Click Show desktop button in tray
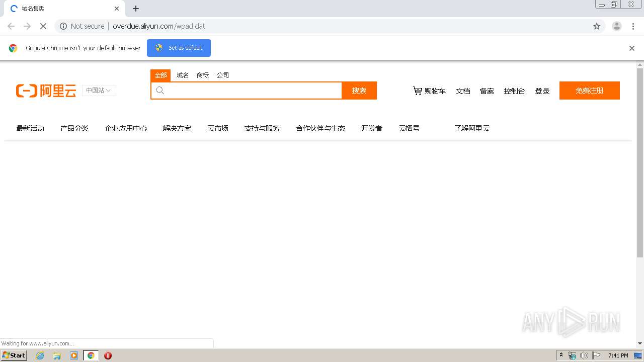644x362 pixels. tap(638, 355)
